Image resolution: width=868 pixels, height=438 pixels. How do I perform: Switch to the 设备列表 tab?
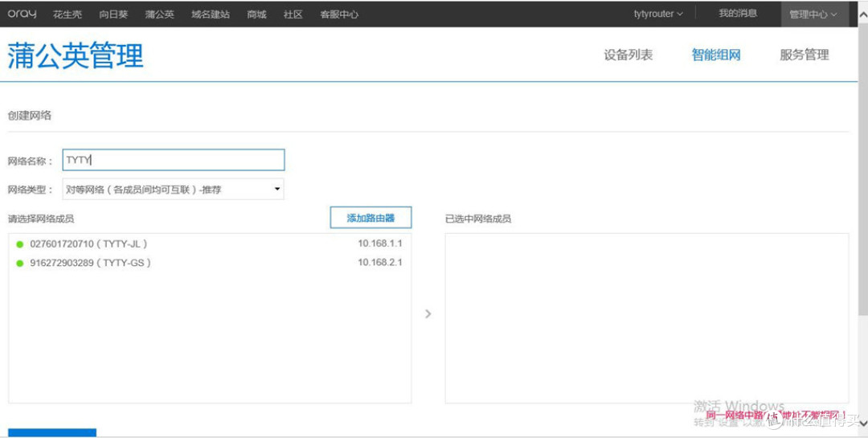(628, 55)
